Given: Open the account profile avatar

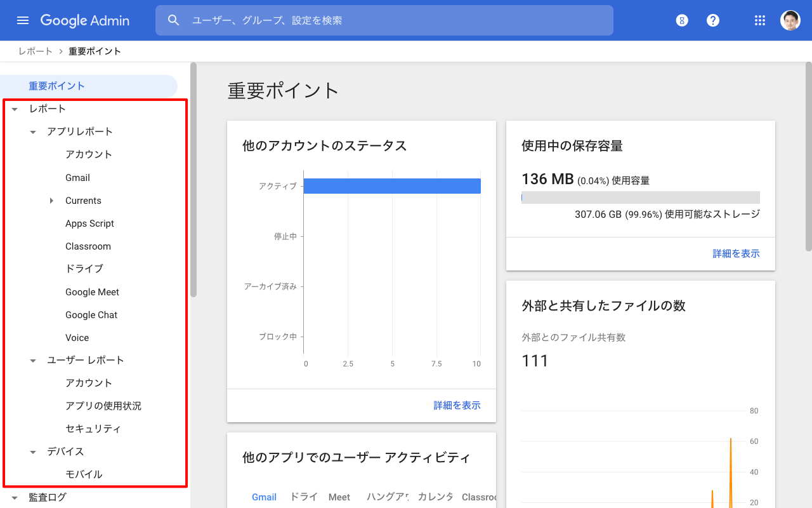Looking at the screenshot, I should pos(790,20).
